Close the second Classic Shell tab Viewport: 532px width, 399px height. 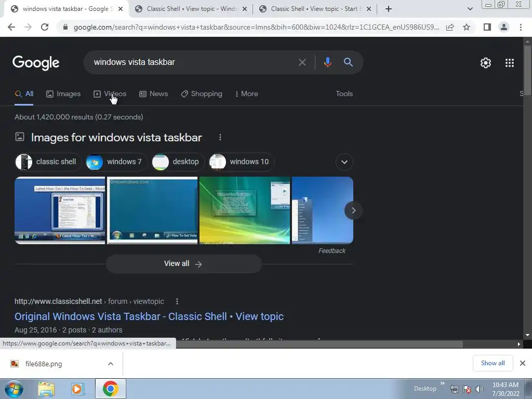[x=245, y=9]
